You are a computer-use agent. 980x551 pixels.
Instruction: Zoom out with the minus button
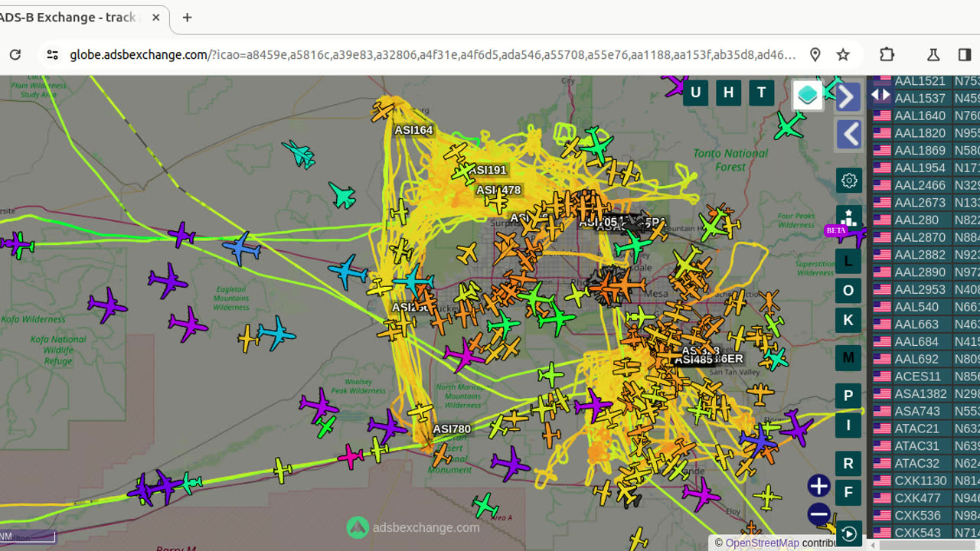[818, 514]
